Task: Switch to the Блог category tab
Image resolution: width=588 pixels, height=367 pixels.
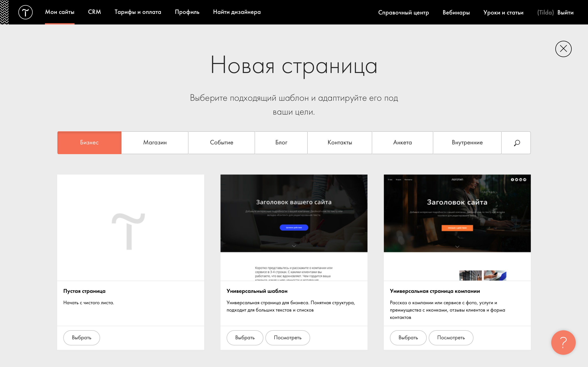Action: (x=281, y=143)
